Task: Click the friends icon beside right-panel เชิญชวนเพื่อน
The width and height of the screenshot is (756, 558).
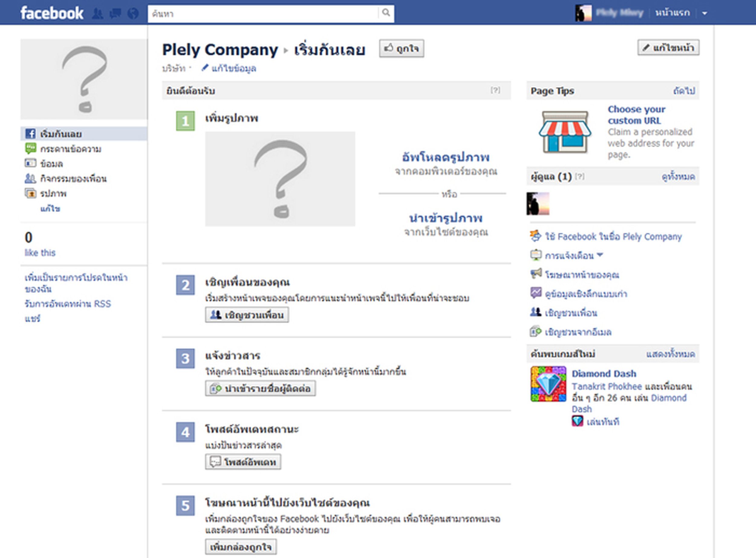Action: click(x=536, y=312)
